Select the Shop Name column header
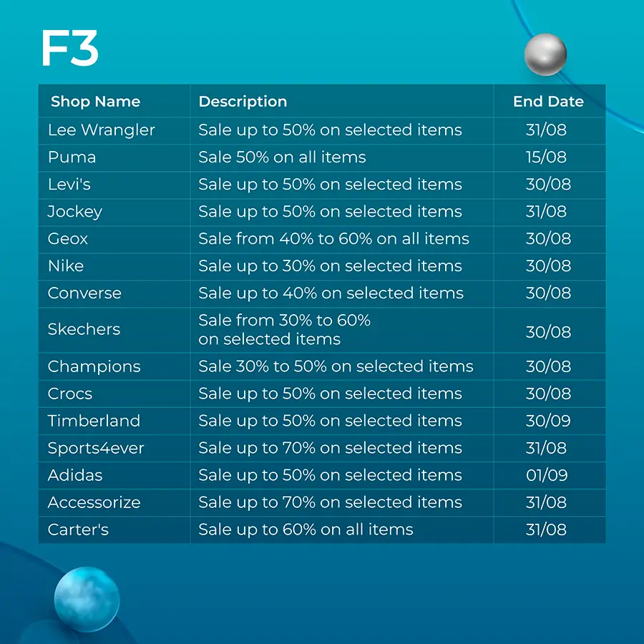This screenshot has height=644, width=644. (x=95, y=102)
